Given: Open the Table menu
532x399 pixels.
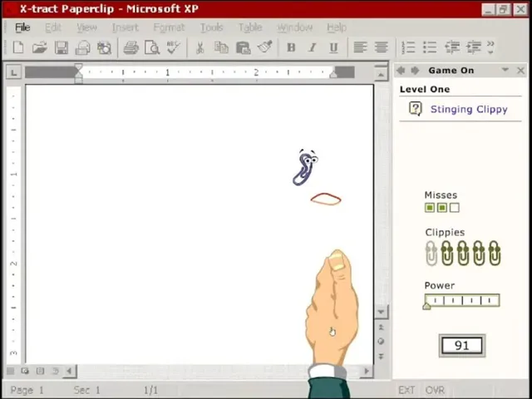Looking at the screenshot, I should (x=250, y=27).
